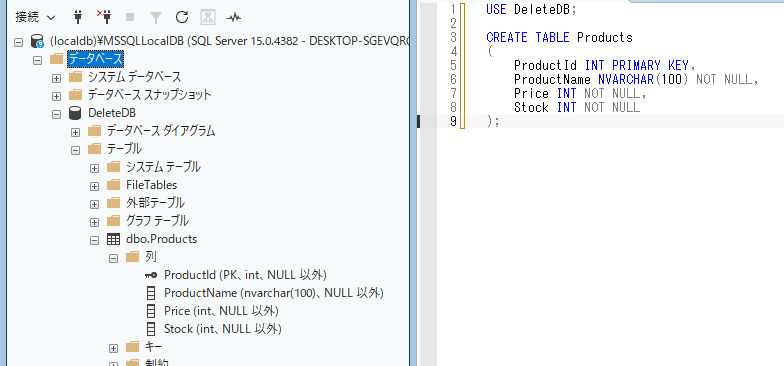Expand the データベース スナップショット folder
784x366 pixels.
pyautogui.click(x=56, y=96)
